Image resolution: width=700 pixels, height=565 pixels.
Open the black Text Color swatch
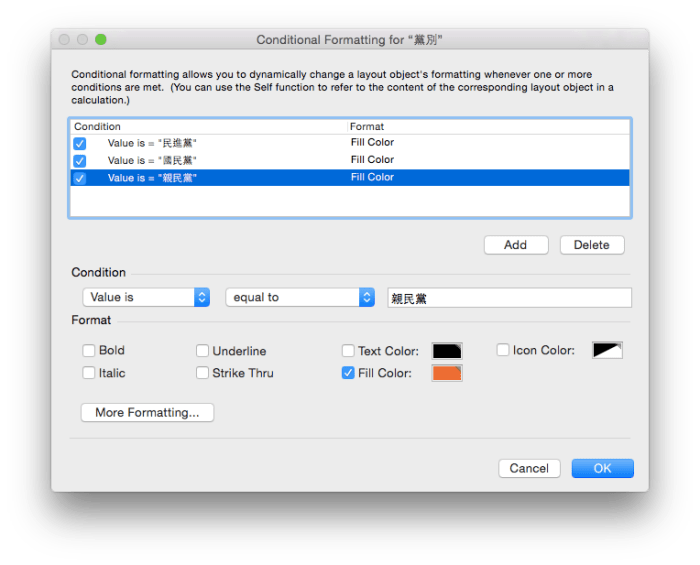(x=446, y=351)
